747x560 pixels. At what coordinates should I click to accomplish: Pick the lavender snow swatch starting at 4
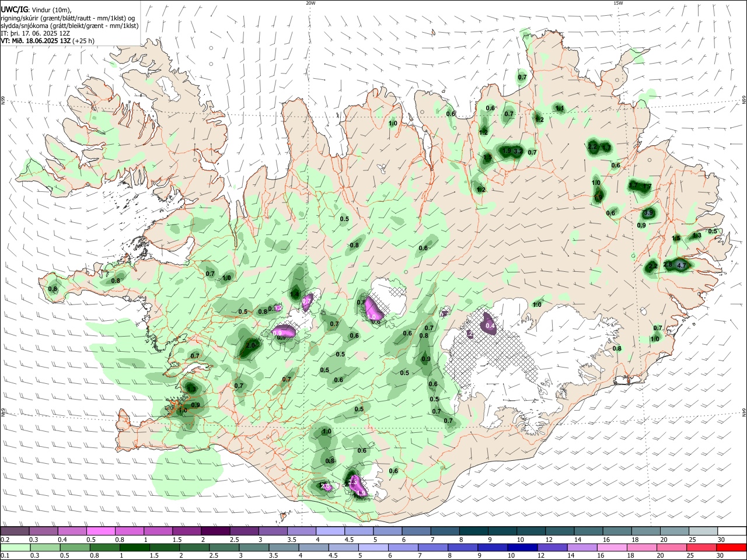(330, 531)
